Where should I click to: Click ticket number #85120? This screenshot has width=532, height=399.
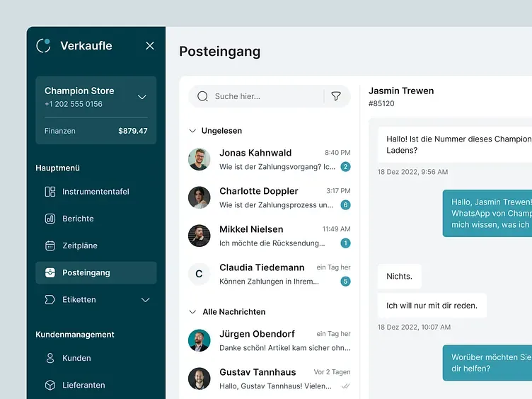tap(381, 104)
